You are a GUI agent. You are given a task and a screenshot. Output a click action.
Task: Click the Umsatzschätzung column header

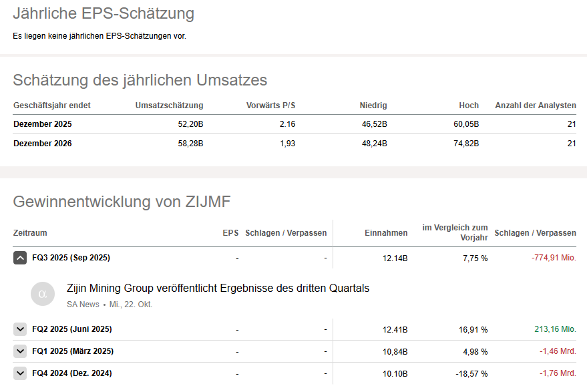(169, 106)
